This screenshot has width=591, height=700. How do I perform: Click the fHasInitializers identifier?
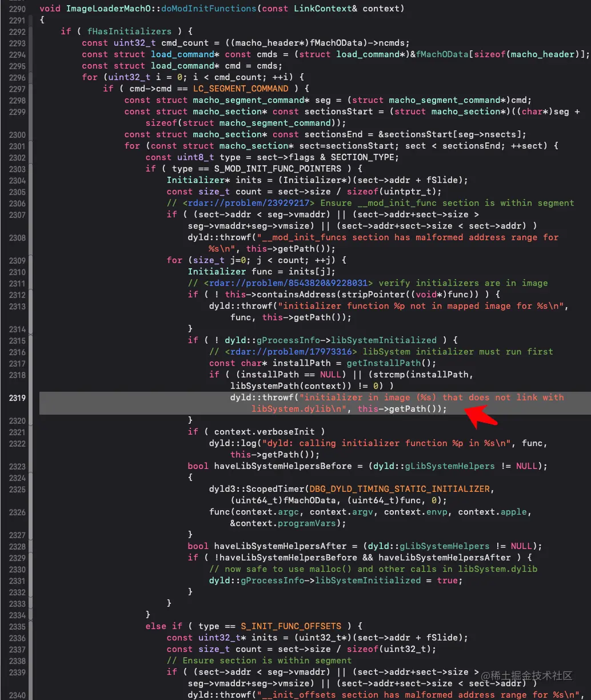coord(129,31)
